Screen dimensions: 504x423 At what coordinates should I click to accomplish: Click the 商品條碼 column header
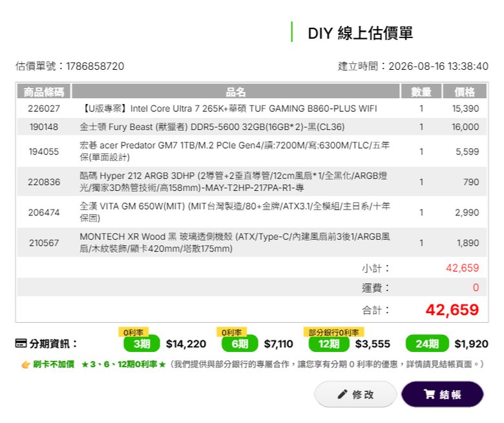44,92
